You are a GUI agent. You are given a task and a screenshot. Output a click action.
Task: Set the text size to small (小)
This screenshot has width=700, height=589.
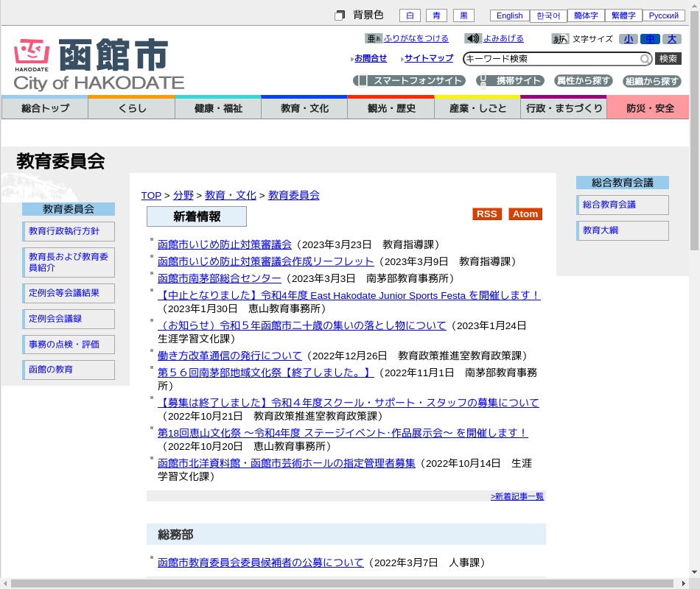pos(628,39)
